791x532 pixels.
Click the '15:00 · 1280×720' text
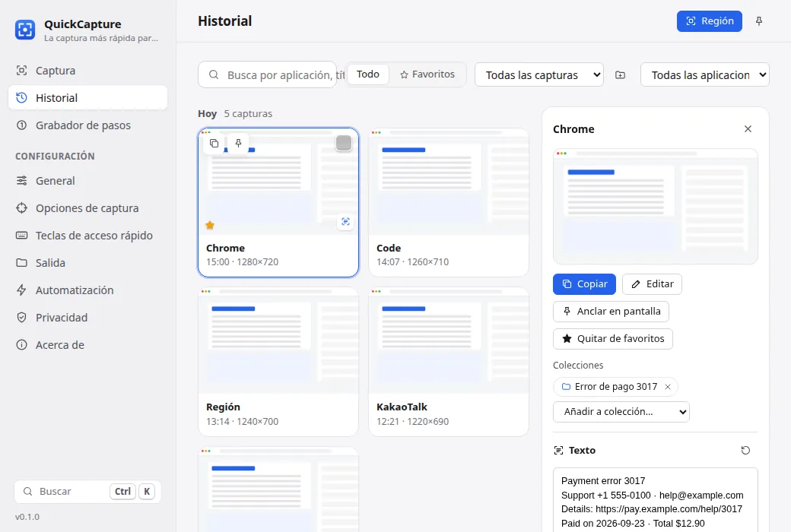[x=242, y=261]
